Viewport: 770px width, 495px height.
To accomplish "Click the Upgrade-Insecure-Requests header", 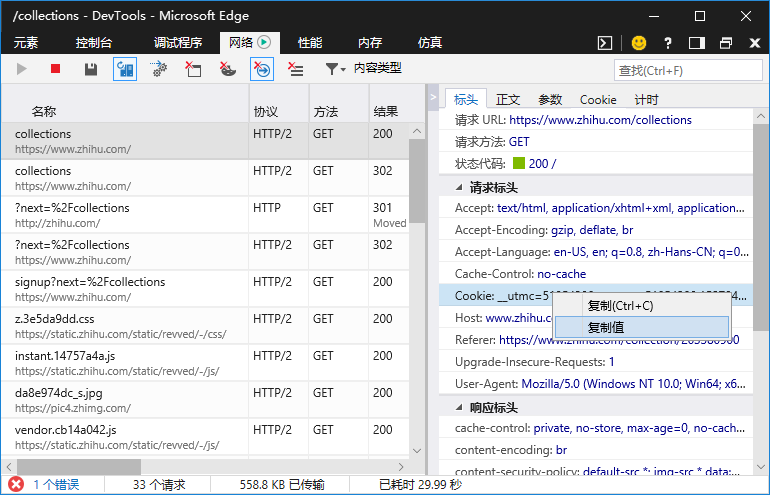I will [x=596, y=362].
